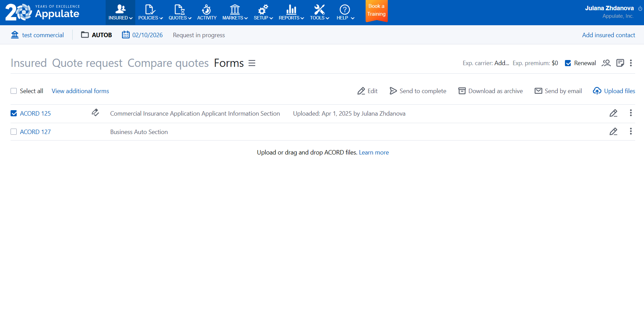Switch to the Compare quotes tab
The width and height of the screenshot is (644, 309).
point(168,63)
